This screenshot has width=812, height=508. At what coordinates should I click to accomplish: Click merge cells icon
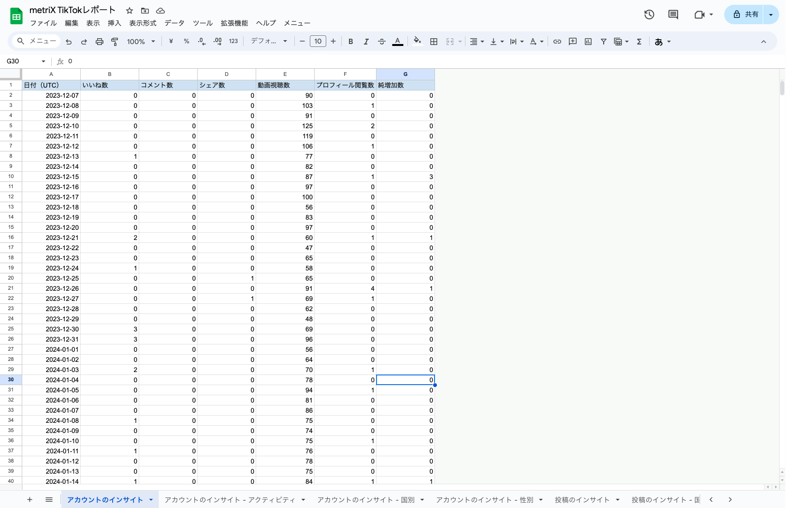click(450, 42)
